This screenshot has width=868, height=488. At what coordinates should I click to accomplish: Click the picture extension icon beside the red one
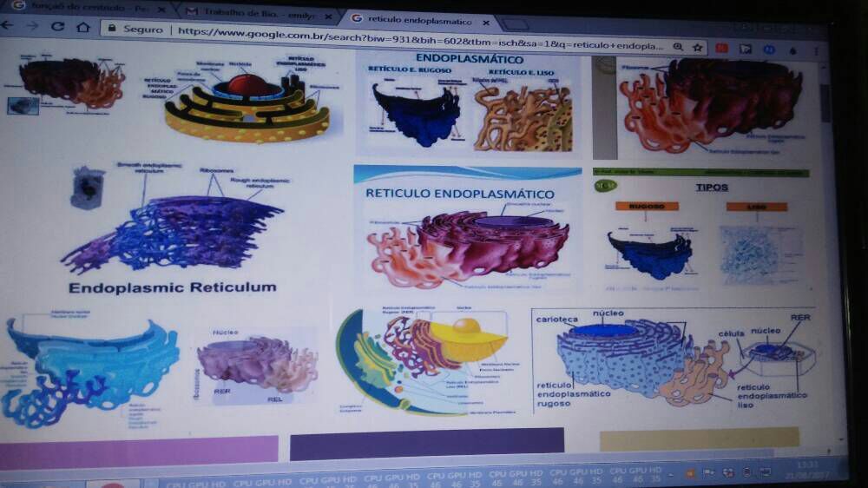(746, 49)
